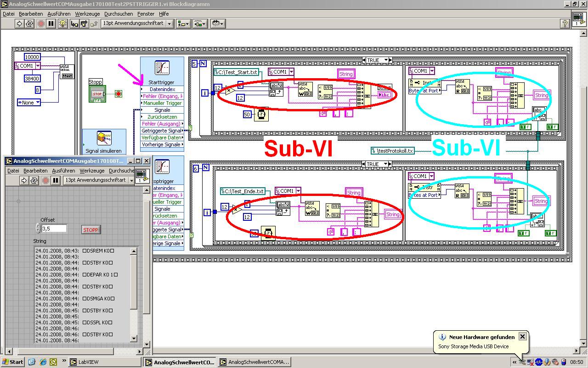Run the VI from the block diagram toolbar

click(x=19, y=23)
